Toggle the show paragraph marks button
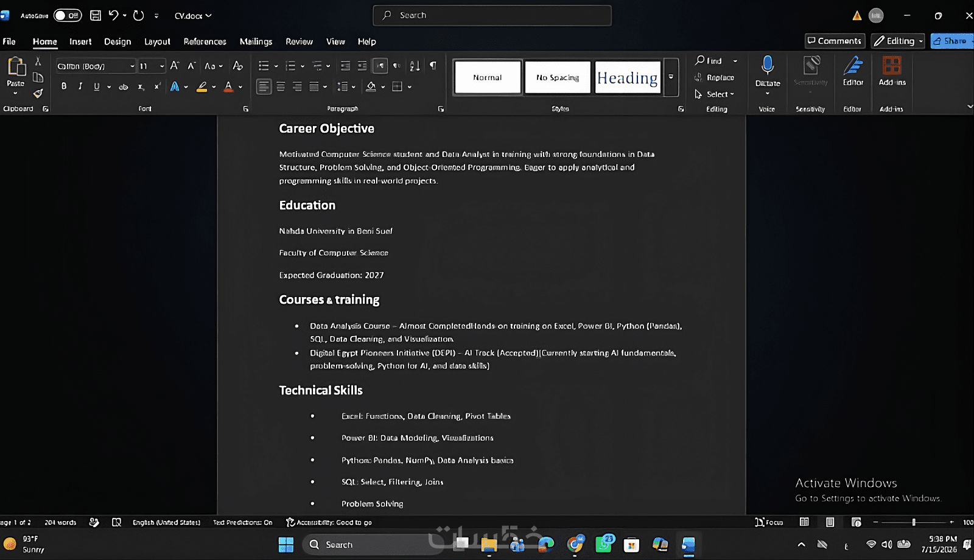 [x=433, y=66]
